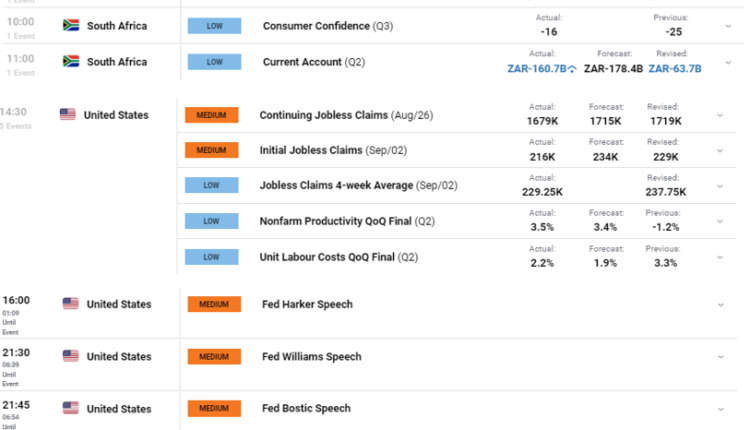
Task: Expand the Continuing Jobless Claims details chevron
Action: tap(720, 115)
